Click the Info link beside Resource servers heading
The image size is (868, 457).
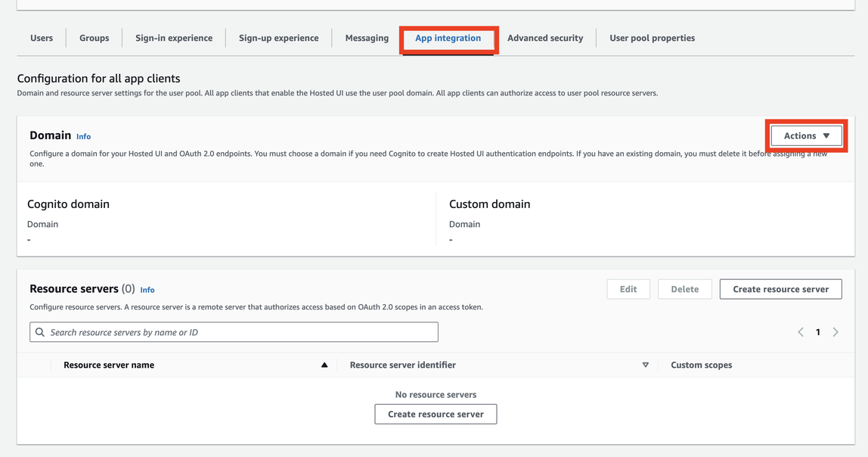coord(147,289)
